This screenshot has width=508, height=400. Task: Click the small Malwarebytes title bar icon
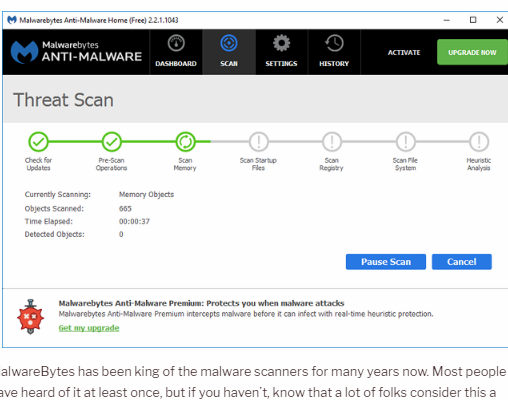point(12,20)
